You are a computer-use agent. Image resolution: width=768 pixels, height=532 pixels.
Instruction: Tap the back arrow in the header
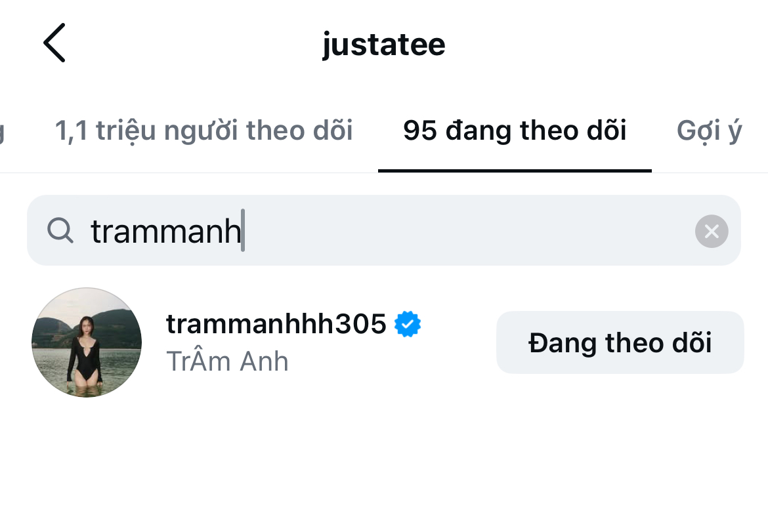click(54, 43)
